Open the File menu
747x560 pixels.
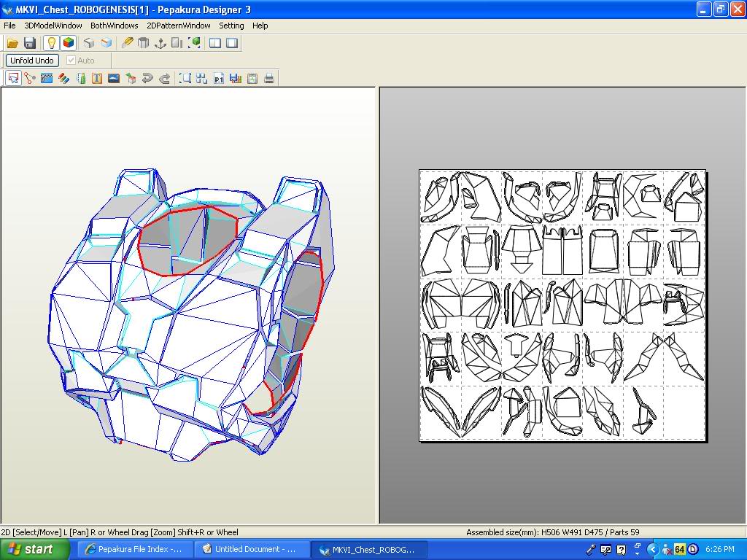point(9,26)
